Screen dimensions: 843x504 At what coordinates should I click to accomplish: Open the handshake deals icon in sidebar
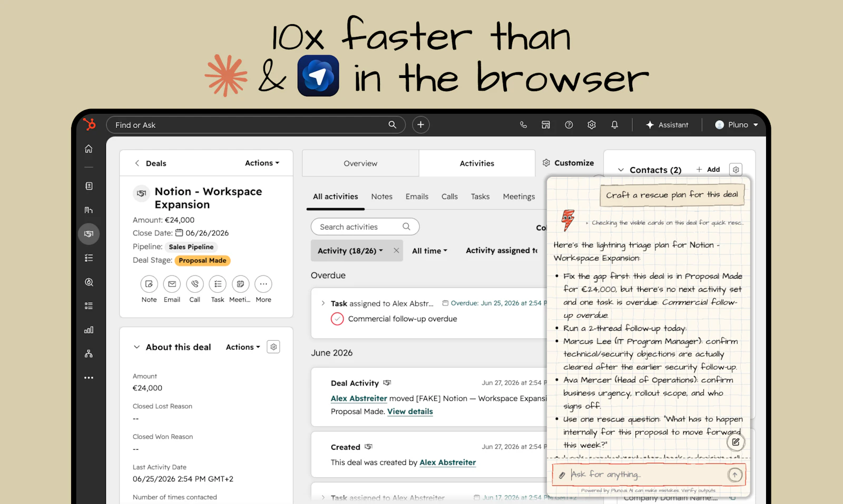tap(89, 234)
